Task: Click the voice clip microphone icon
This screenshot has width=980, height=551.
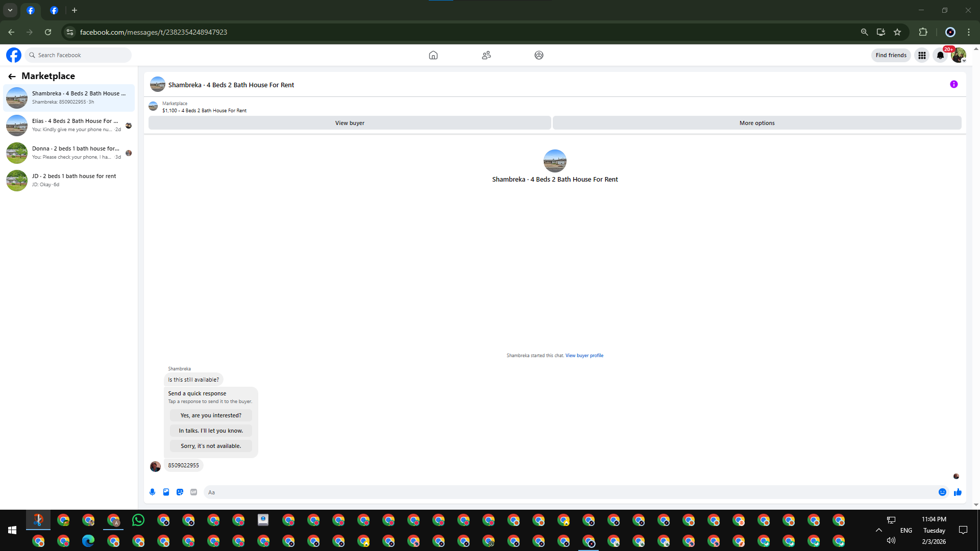Action: click(152, 492)
